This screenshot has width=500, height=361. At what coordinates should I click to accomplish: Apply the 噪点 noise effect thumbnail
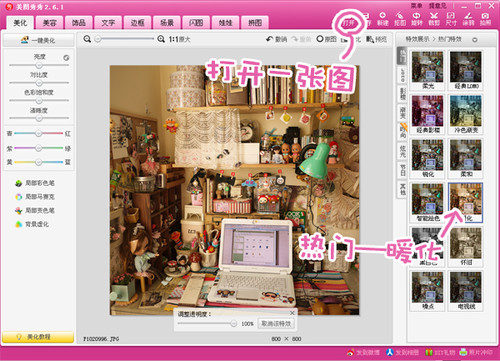[x=427, y=291]
